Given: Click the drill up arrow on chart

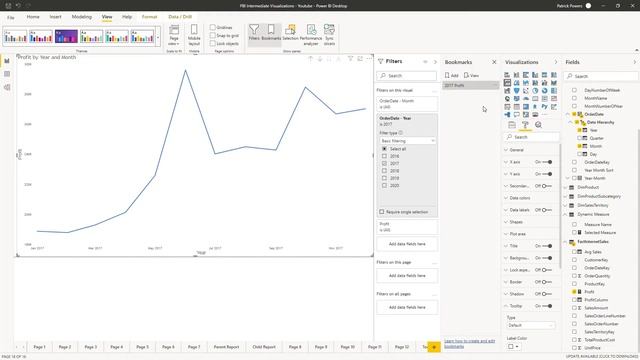Looking at the screenshot, I should tap(311, 59).
